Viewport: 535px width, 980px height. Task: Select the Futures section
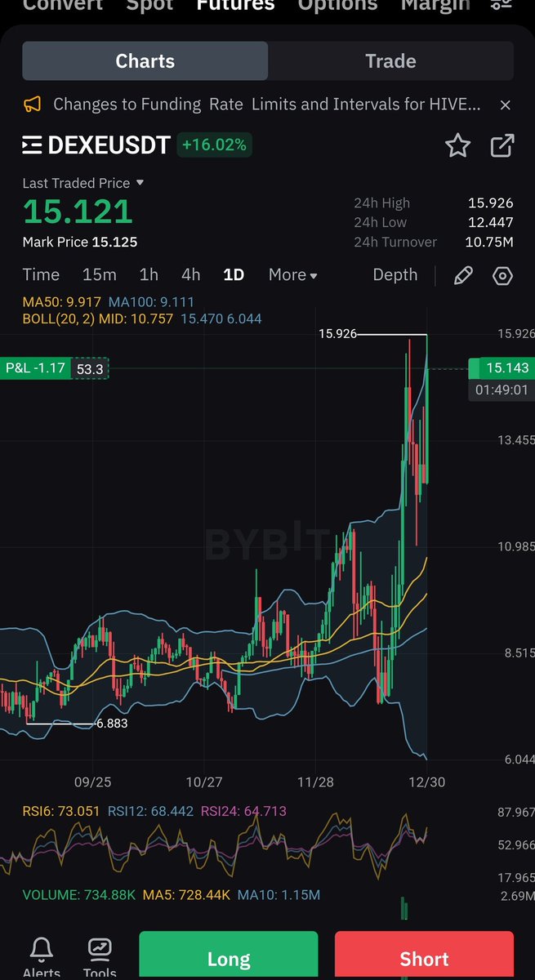(x=235, y=4)
